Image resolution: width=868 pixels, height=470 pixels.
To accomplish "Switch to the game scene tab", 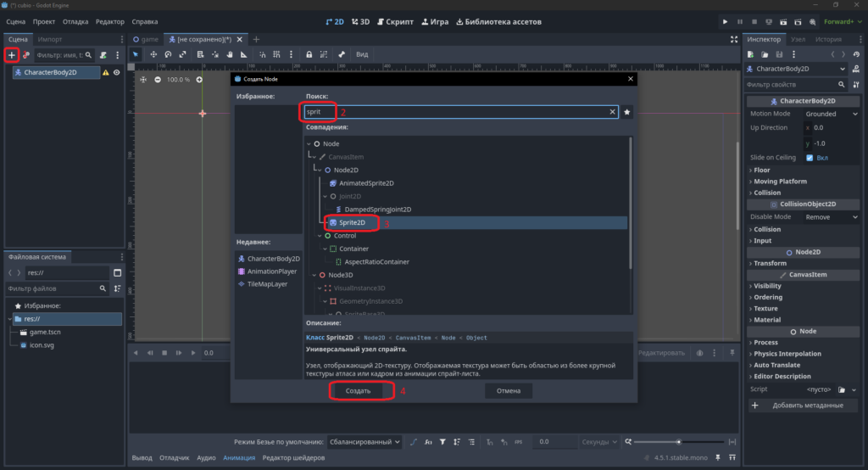I will click(146, 39).
